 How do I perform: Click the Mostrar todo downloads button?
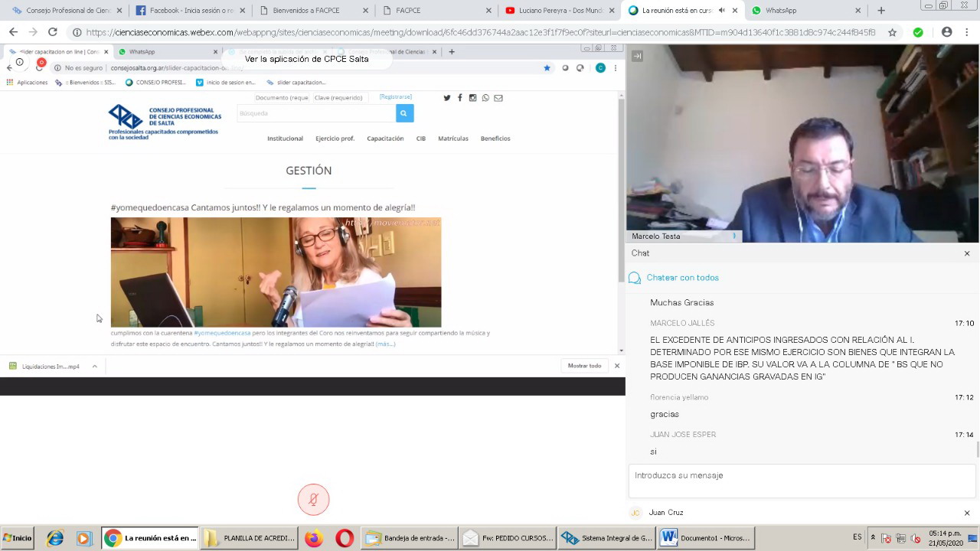pyautogui.click(x=584, y=366)
